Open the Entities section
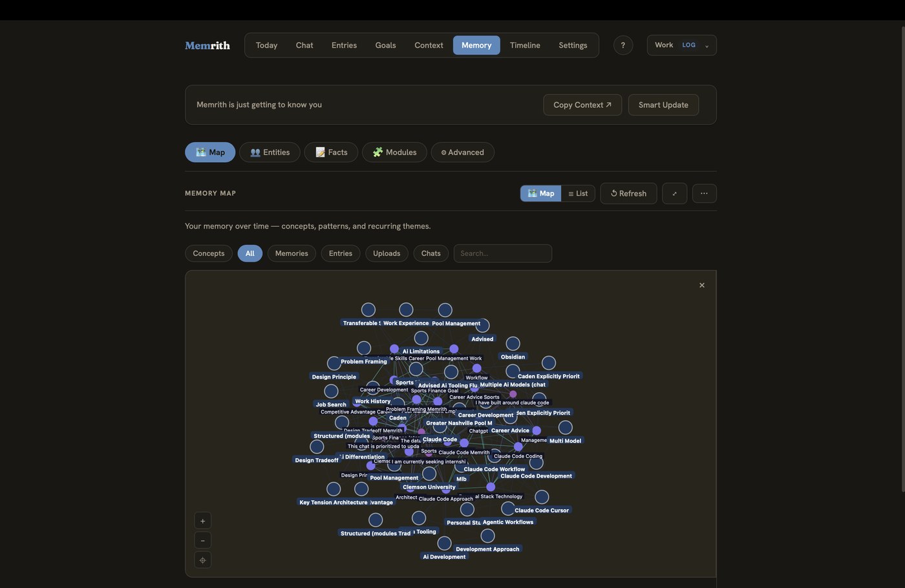Viewport: 905px width, 588px height. (270, 152)
